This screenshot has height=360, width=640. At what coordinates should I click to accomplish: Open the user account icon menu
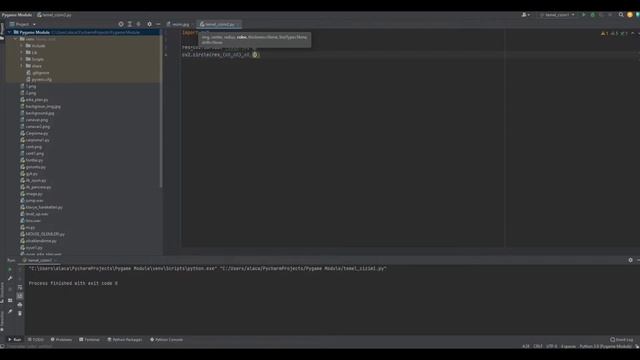(x=525, y=15)
